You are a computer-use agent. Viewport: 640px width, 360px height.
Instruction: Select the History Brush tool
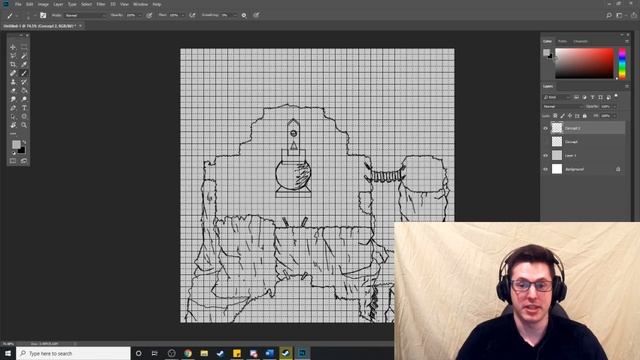[x=24, y=82]
